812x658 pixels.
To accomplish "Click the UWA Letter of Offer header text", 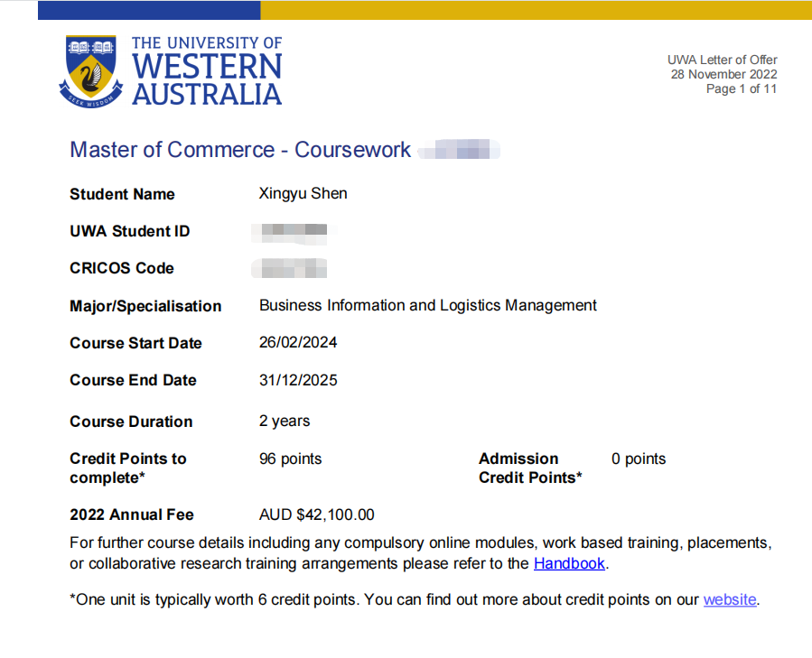I will [722, 60].
